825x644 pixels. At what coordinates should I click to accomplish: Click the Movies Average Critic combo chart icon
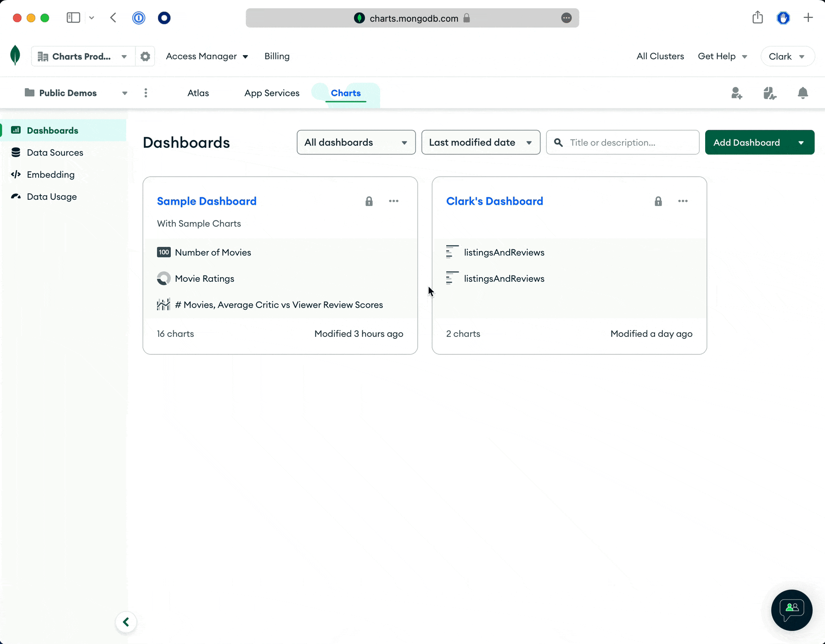coord(164,305)
